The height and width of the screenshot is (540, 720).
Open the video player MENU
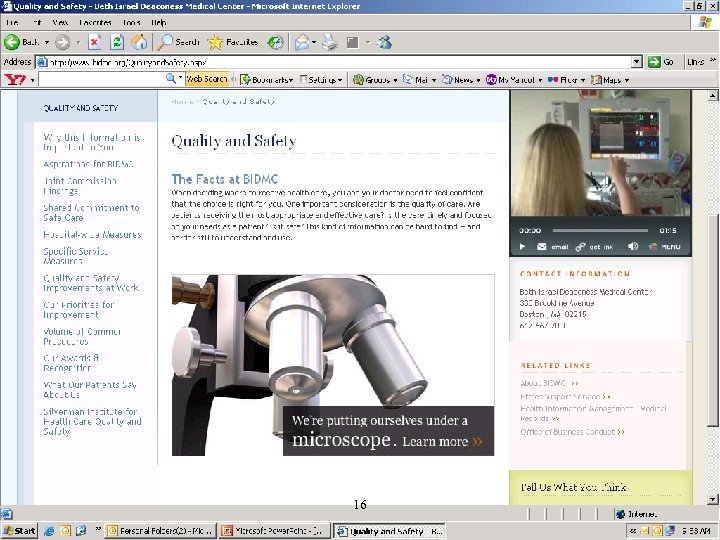coord(664,247)
